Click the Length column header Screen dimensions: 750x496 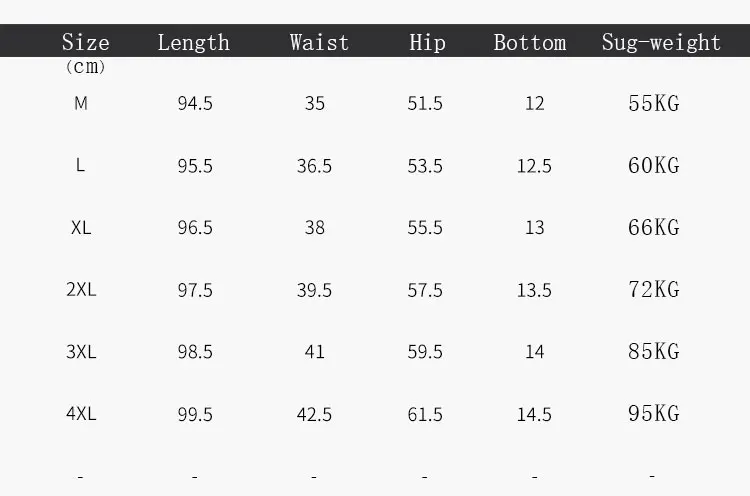194,43
